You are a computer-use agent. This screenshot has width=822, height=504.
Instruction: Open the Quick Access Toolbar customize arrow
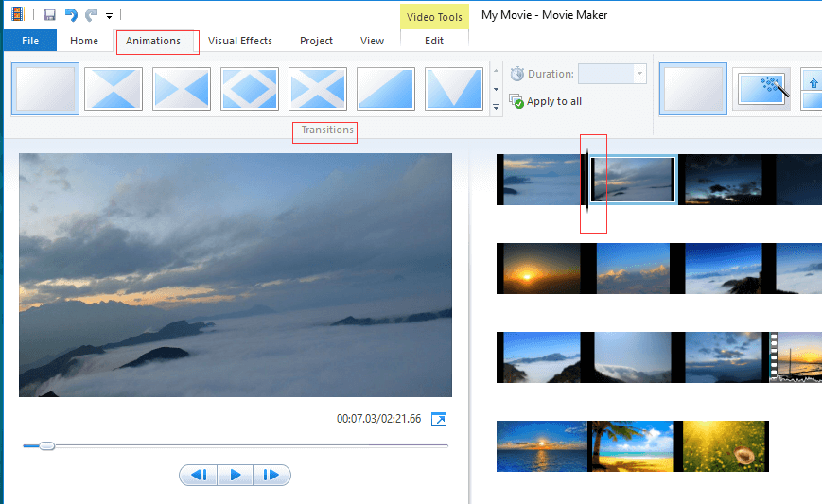point(109,16)
